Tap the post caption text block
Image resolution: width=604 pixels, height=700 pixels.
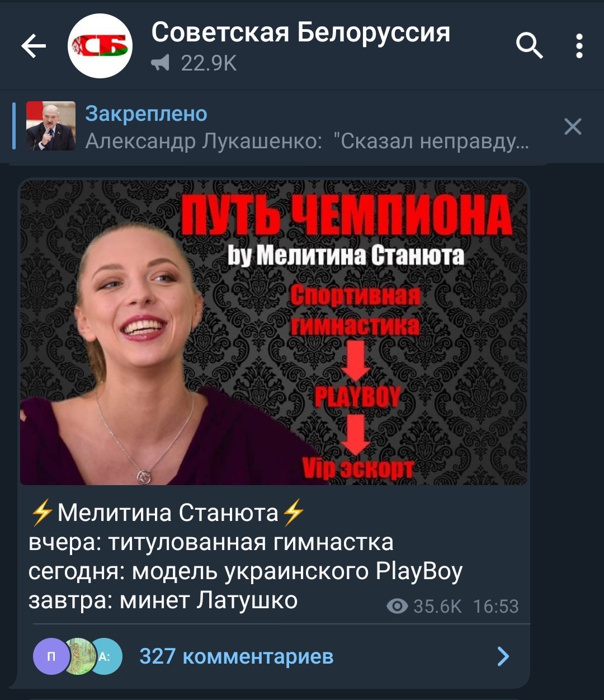click(x=246, y=556)
